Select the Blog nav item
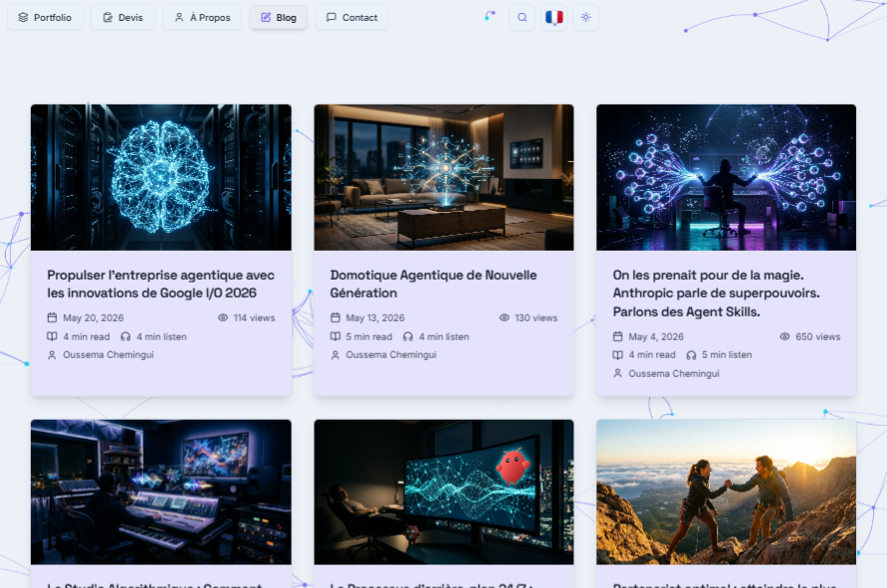The width and height of the screenshot is (887, 588). pos(279,18)
